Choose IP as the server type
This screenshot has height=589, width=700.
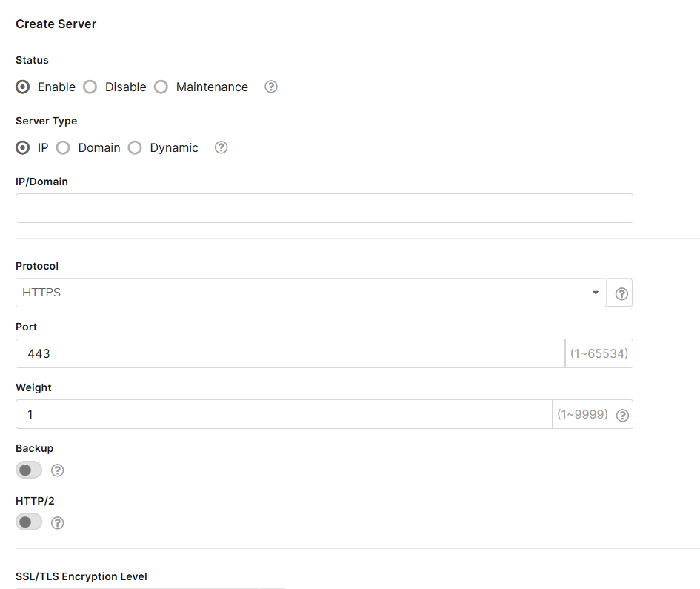coord(23,147)
